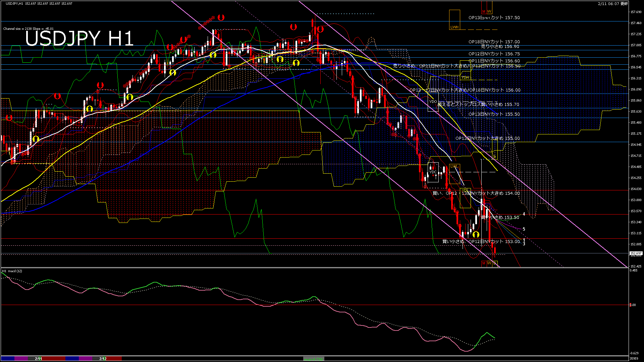Image resolution: width=644 pixels, height=362 pixels.
Task: Toggle the yellow D box at chart bottom
Action: click(495, 263)
